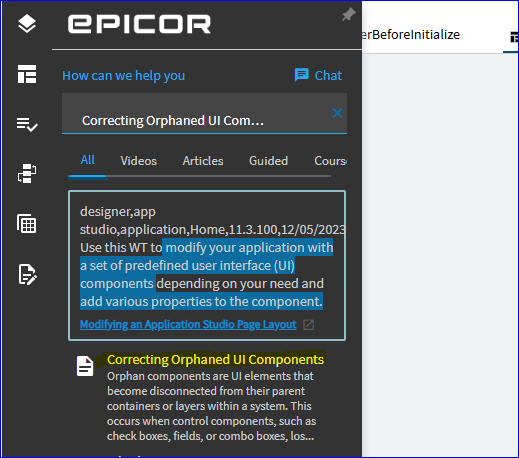Screen dimensions: 519x458
Task: Open the checklist icon in the sidebar
Action: tap(27, 124)
